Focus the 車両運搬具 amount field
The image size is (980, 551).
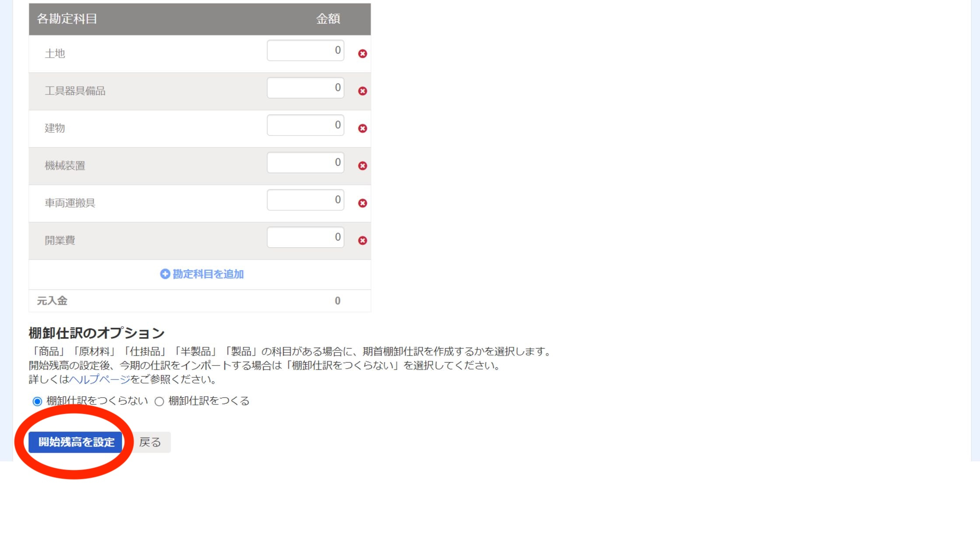[305, 200]
